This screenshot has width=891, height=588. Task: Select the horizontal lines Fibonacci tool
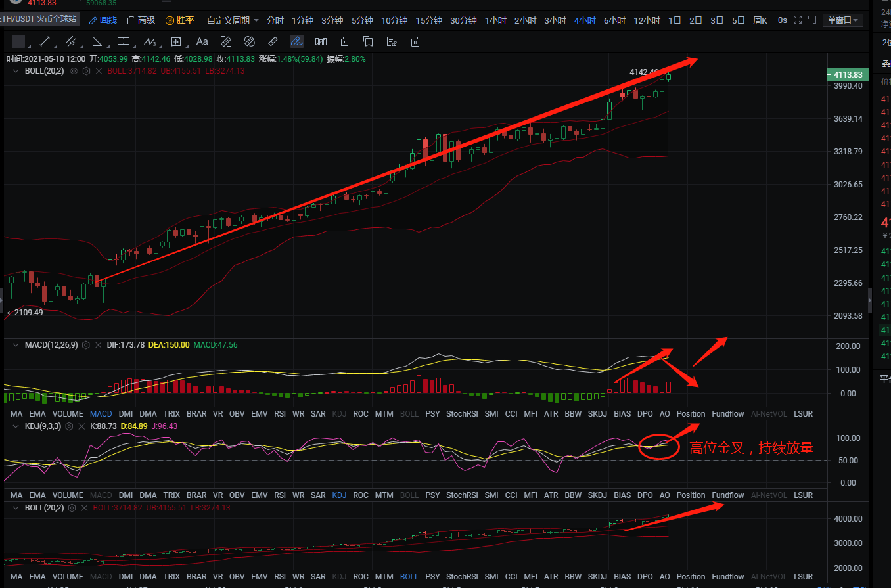tap(123, 41)
